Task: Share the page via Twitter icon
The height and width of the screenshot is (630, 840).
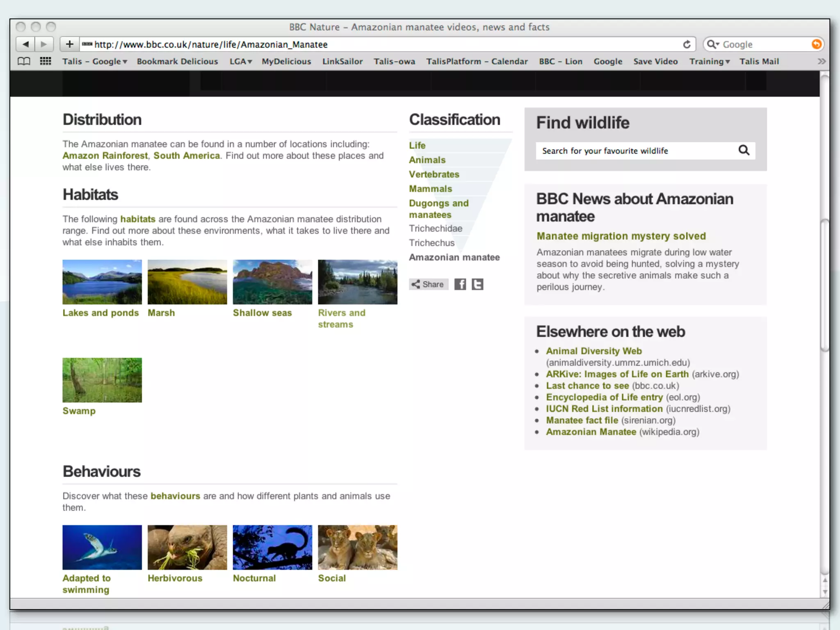Action: [x=477, y=284]
